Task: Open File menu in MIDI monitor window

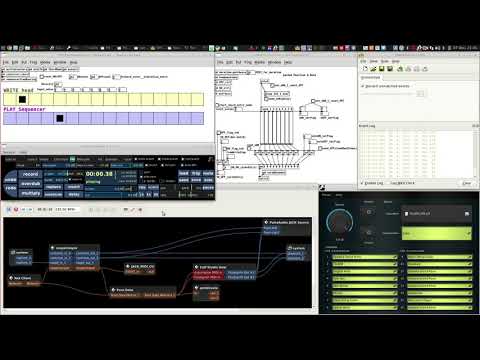Action: tap(364, 61)
